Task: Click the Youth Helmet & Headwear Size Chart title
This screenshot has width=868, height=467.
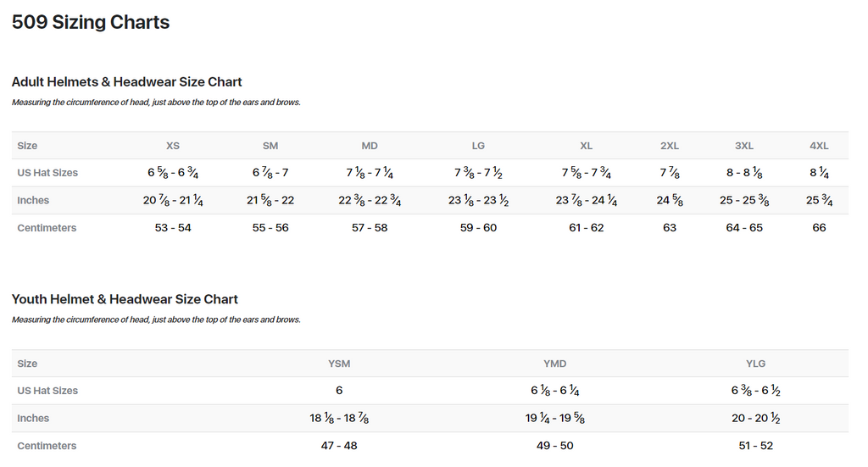Action: click(125, 299)
